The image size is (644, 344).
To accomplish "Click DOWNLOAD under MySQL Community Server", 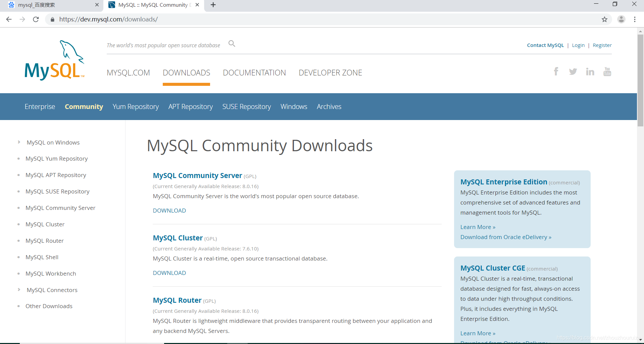I will (x=169, y=211).
